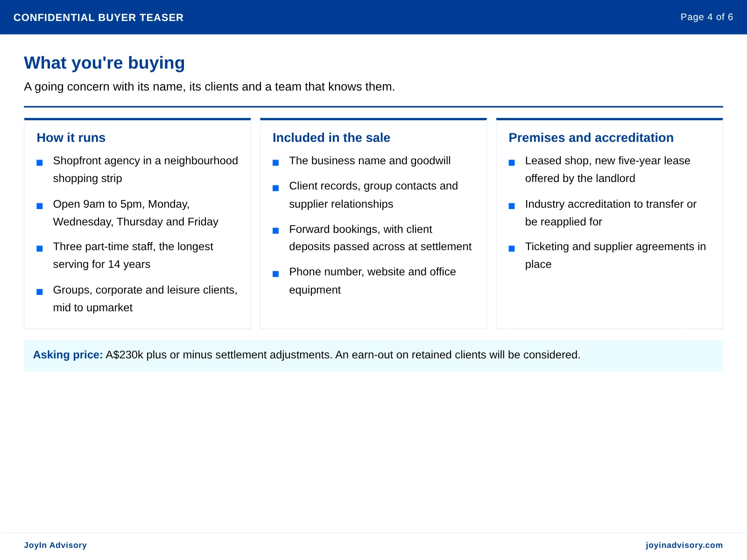Click the 'Premises and accreditation' heading
Screen dimensions: 747x560
pyautogui.click(x=591, y=138)
